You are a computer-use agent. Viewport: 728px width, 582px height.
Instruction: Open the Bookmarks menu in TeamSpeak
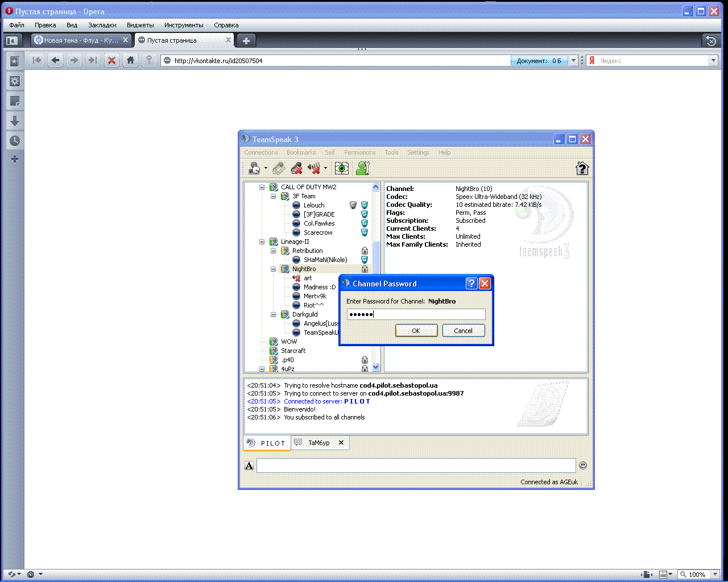point(301,152)
